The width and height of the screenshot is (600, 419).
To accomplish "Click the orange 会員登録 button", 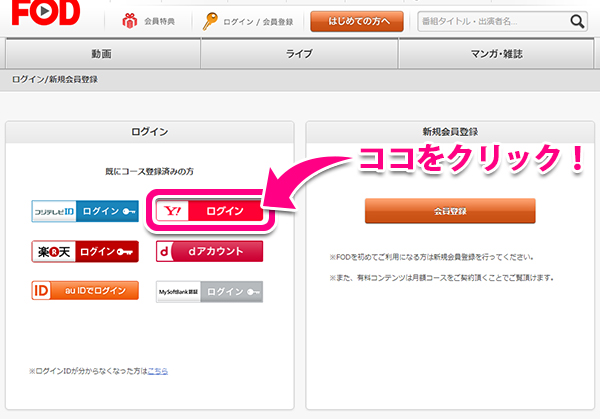I will (x=450, y=211).
